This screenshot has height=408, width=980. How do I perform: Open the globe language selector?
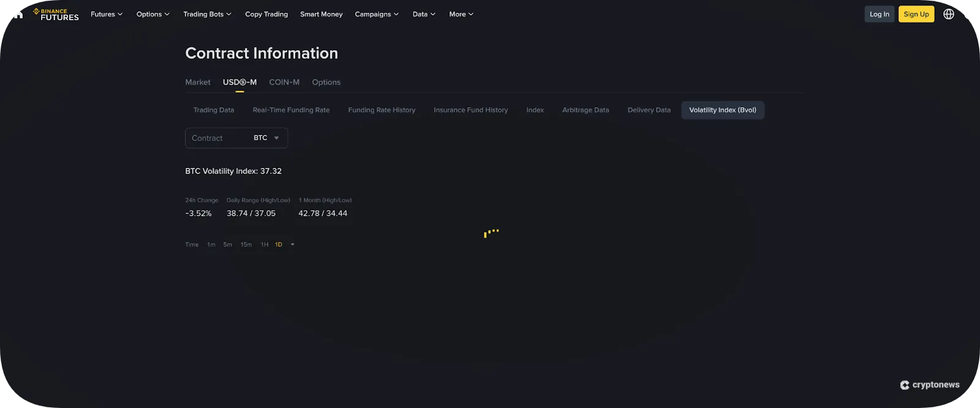pos(949,14)
